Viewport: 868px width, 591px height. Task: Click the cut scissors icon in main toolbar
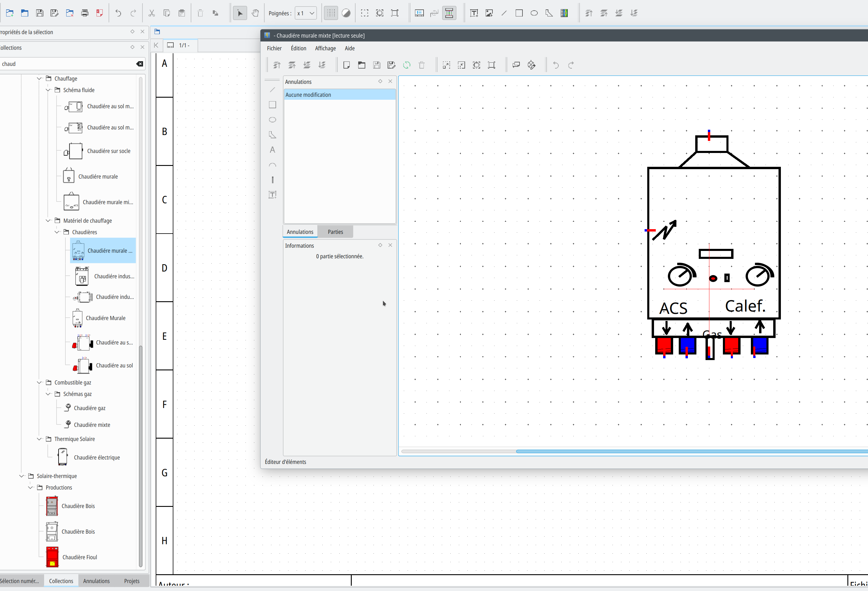pos(152,13)
